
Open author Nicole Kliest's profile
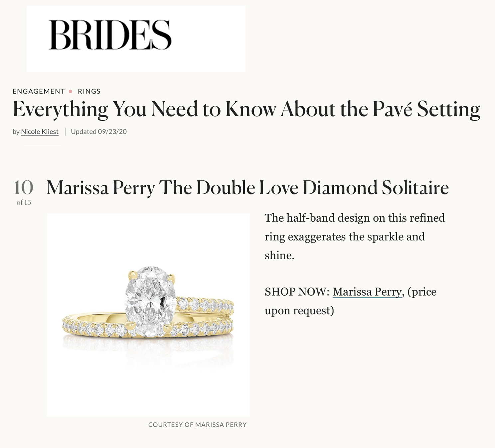pos(40,131)
